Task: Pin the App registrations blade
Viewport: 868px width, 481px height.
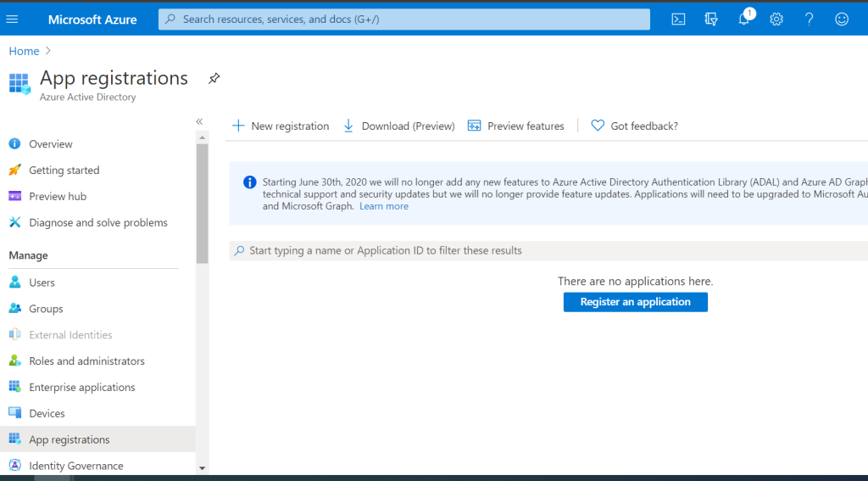Action: click(214, 79)
